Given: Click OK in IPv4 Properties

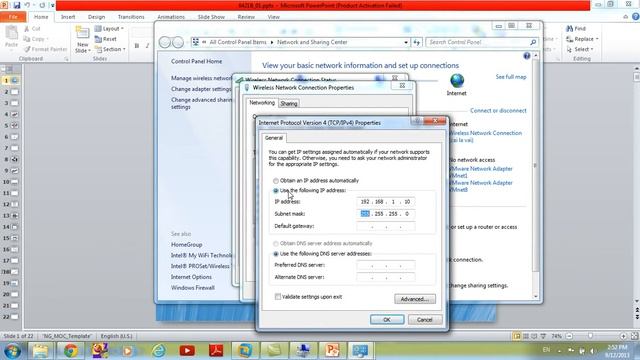Looking at the screenshot, I should [x=387, y=320].
